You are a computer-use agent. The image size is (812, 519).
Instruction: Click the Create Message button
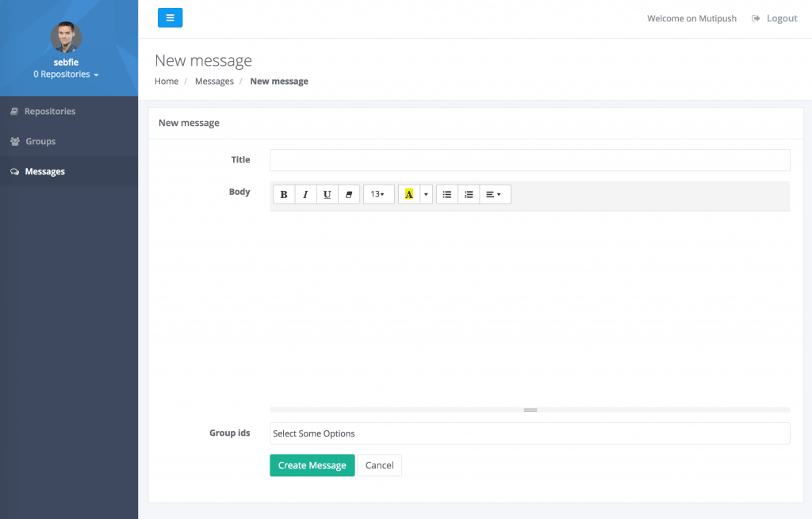click(x=312, y=465)
